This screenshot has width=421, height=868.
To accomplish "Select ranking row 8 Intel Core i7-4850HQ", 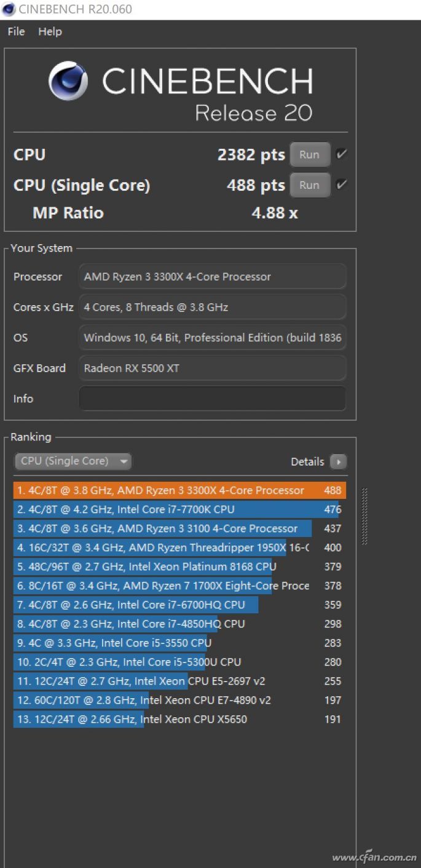I will (x=179, y=624).
